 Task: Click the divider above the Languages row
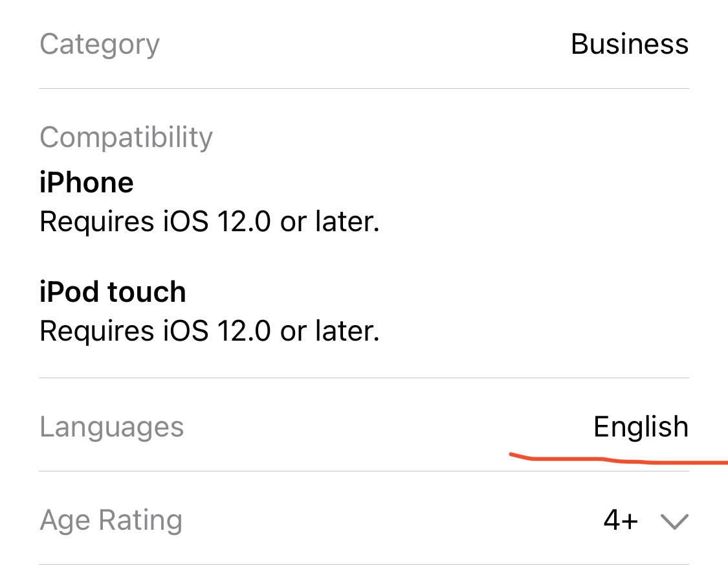pos(364,378)
